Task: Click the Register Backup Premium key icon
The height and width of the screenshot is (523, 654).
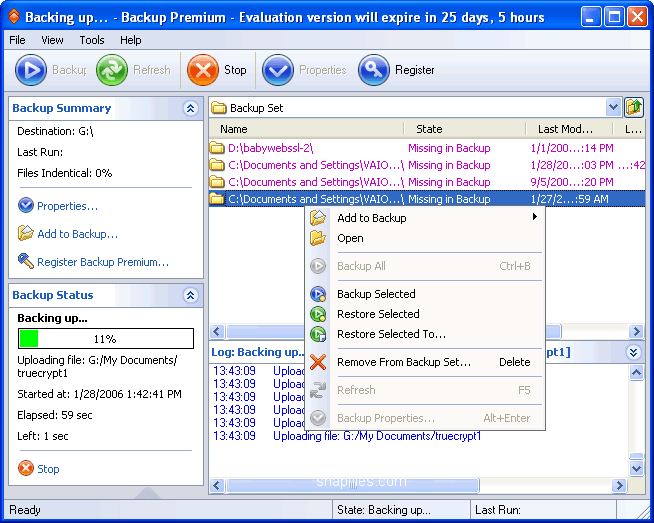Action: pyautogui.click(x=26, y=261)
